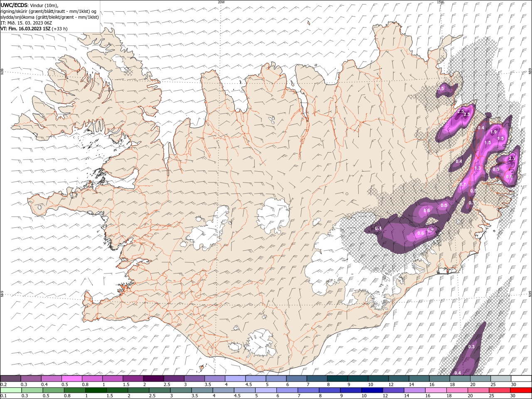Click the '1.9' snowfall value on the map
This screenshot has width=532, height=399.
tap(493, 132)
